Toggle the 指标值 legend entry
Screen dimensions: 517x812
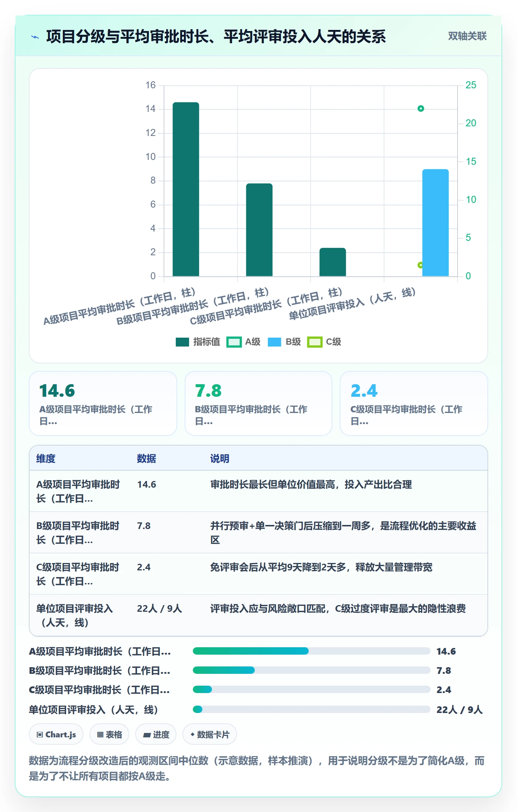pyautogui.click(x=198, y=342)
